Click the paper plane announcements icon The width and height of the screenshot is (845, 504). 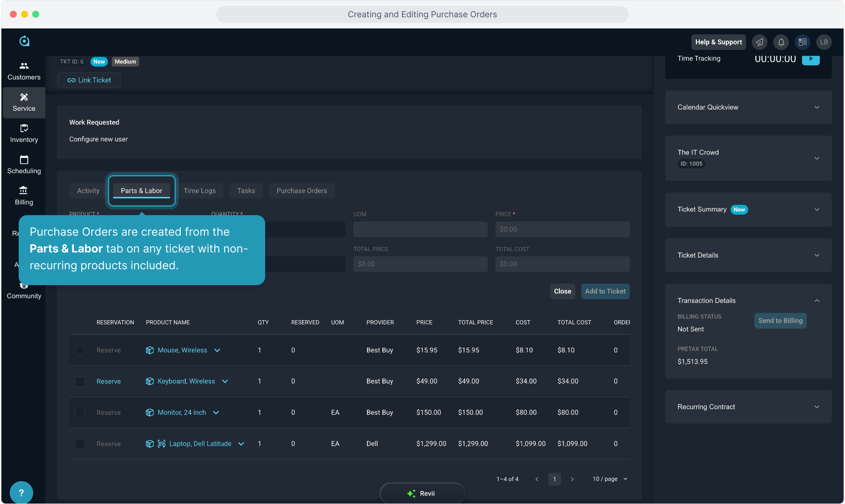760,42
